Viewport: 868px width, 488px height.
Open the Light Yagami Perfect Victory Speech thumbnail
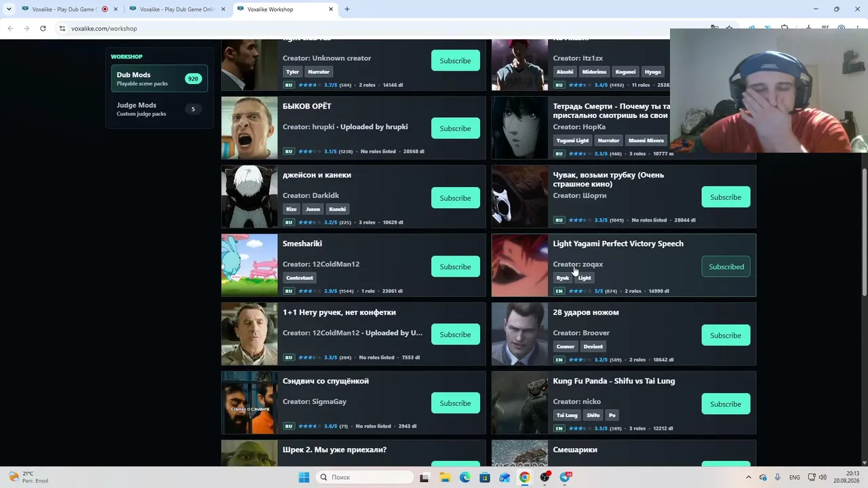pos(519,266)
